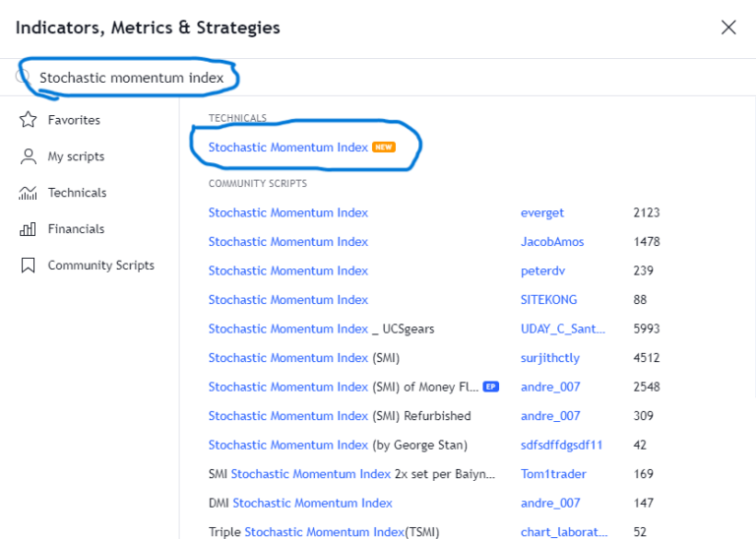Click the Community Scripts bookmark icon
The width and height of the screenshot is (756, 539).
tap(29, 266)
